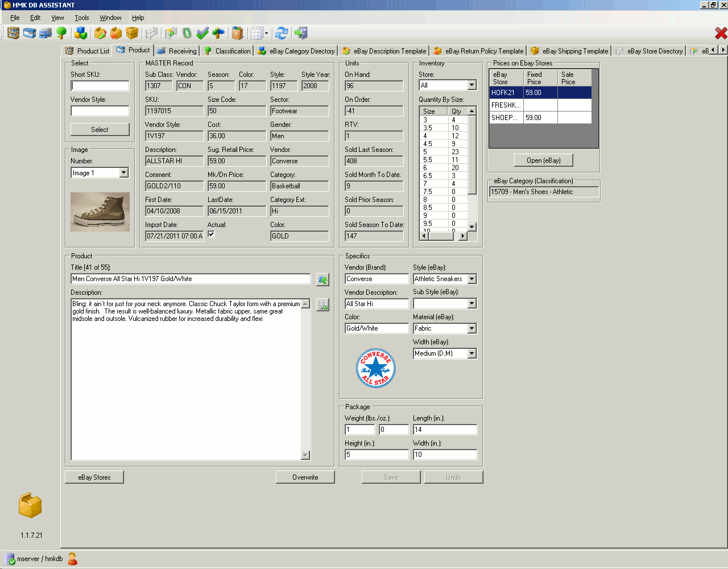Viewport: 728px width, 569px height.
Task: Click the generate title icon beside Title field
Action: coord(323,279)
